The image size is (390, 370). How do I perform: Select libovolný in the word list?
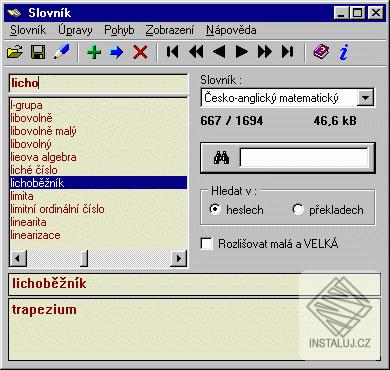coord(98,144)
